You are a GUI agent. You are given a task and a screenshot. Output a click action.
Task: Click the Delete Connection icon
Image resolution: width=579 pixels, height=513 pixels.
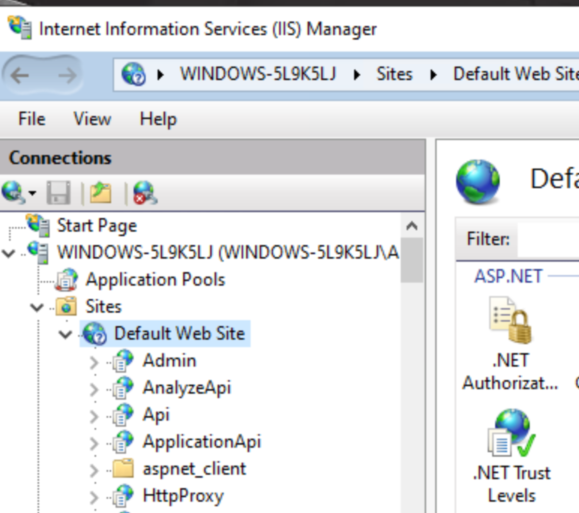pos(145,192)
